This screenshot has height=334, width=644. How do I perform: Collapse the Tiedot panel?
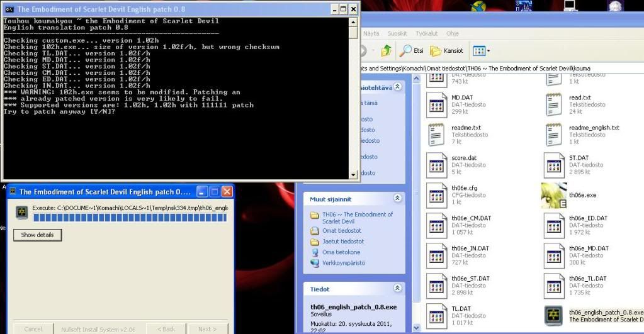(x=397, y=288)
